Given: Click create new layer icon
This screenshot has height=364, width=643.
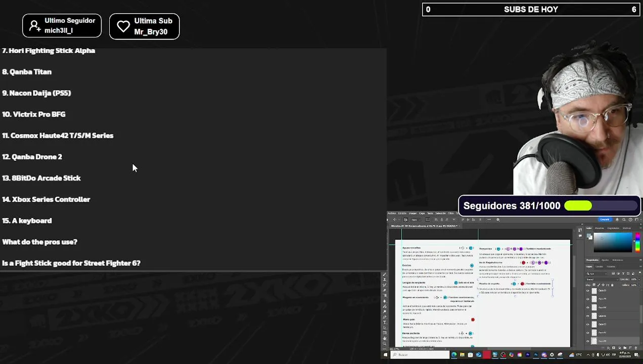Looking at the screenshot, I should point(630,348).
